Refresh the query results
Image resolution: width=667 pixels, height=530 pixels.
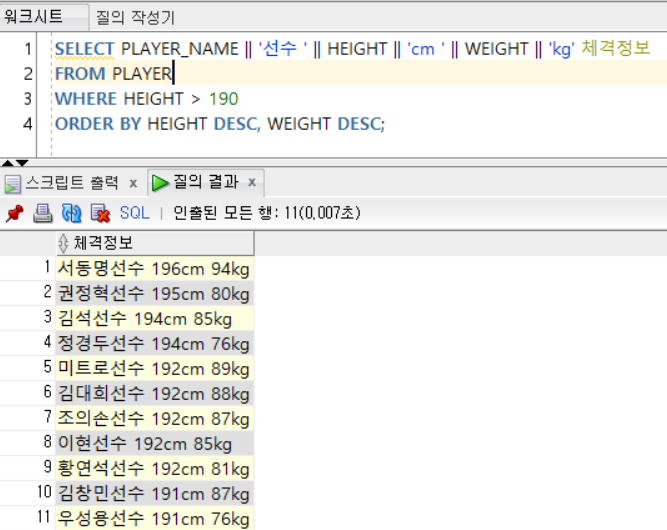click(x=71, y=213)
